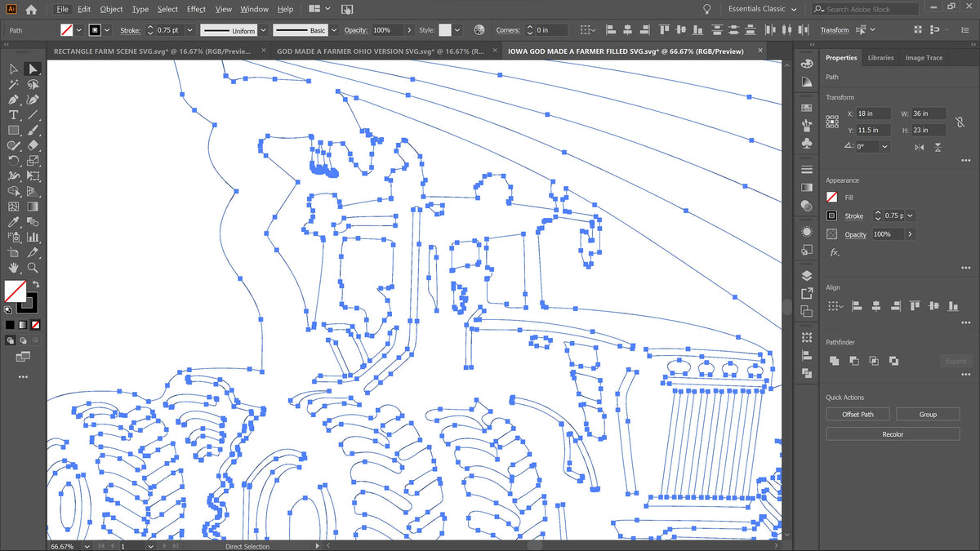Viewport: 980px width, 551px height.
Task: Select the Eyedropper tool
Action: click(x=14, y=222)
